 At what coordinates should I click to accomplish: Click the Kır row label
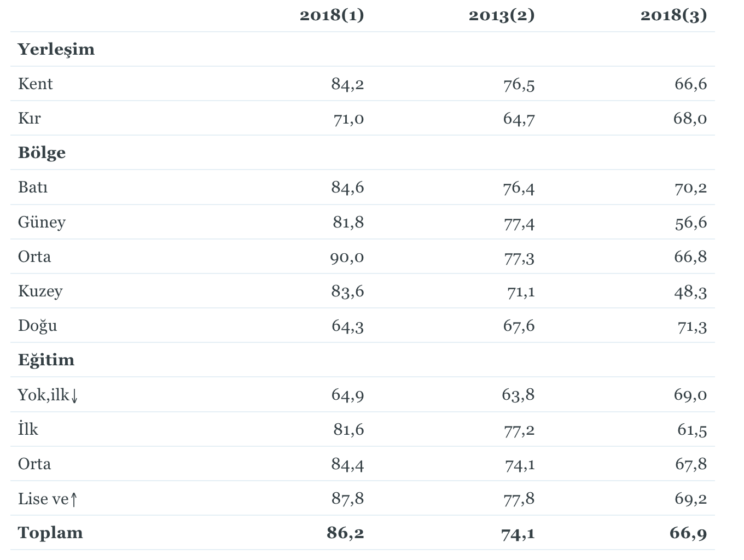coord(30,118)
